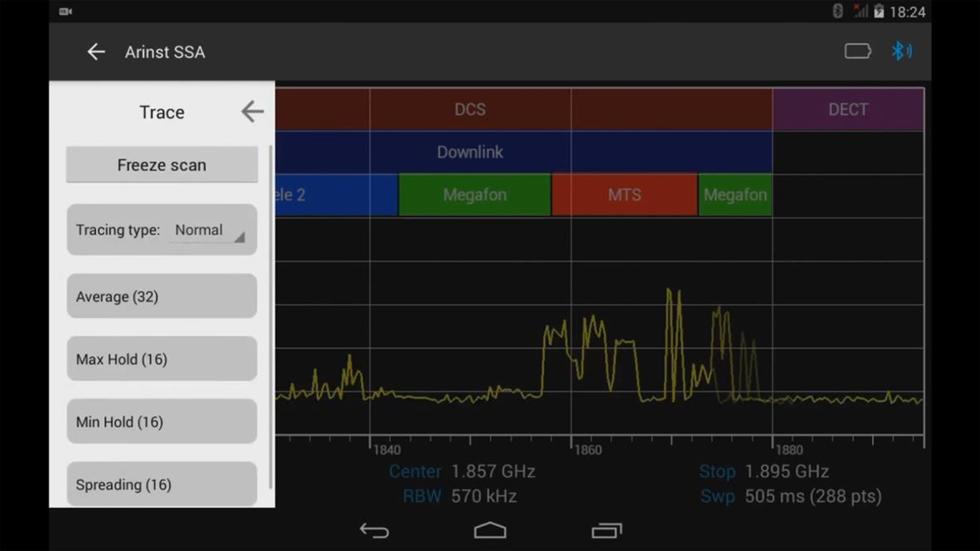Screen dimensions: 980x551
Task: Tap the purple DECT band label
Action: [847, 110]
